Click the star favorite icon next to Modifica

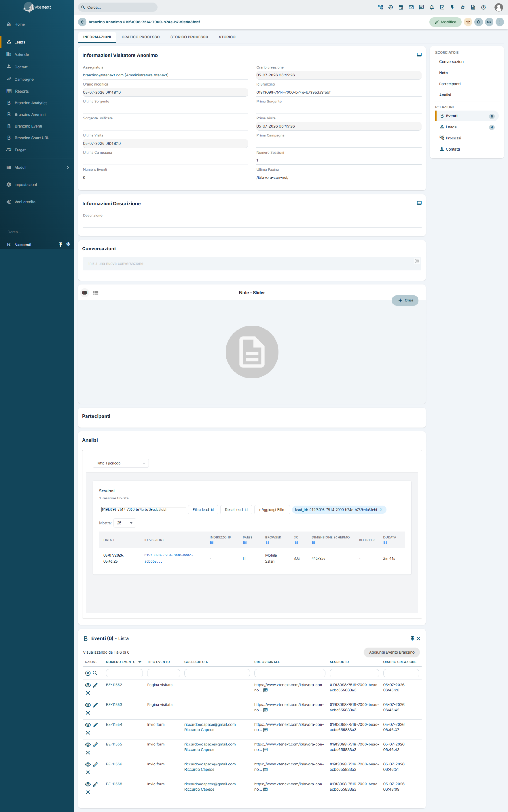tap(468, 22)
